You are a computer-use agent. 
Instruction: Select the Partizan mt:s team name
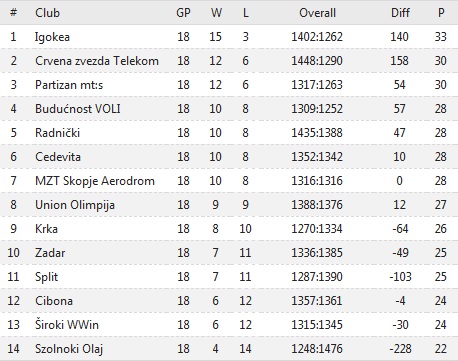coord(69,85)
